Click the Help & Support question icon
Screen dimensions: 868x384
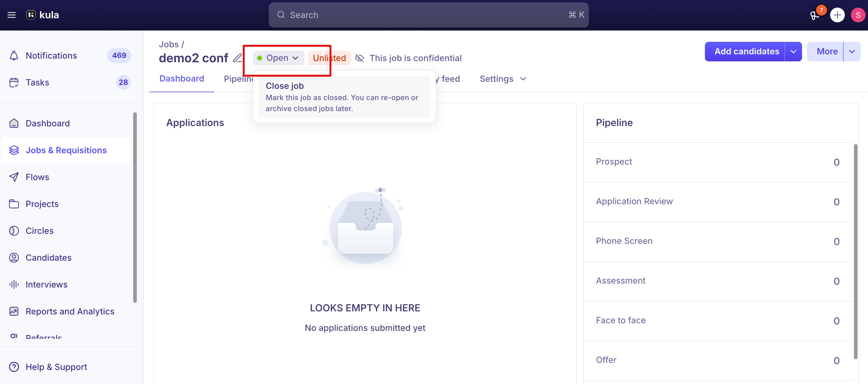pos(14,367)
